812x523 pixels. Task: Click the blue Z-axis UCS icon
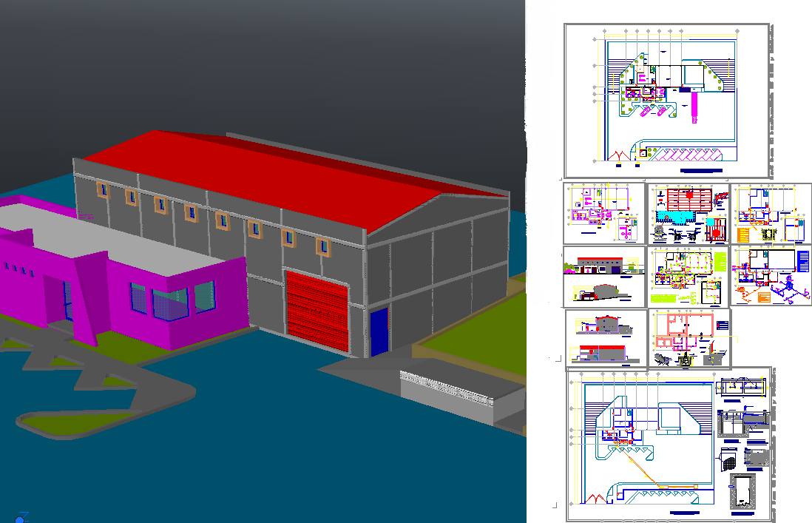[x=19, y=517]
